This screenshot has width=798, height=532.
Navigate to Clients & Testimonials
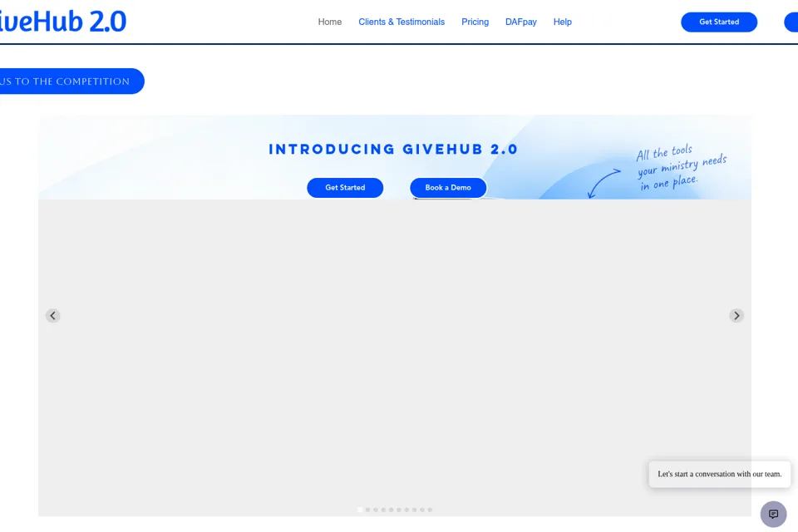[x=401, y=22]
